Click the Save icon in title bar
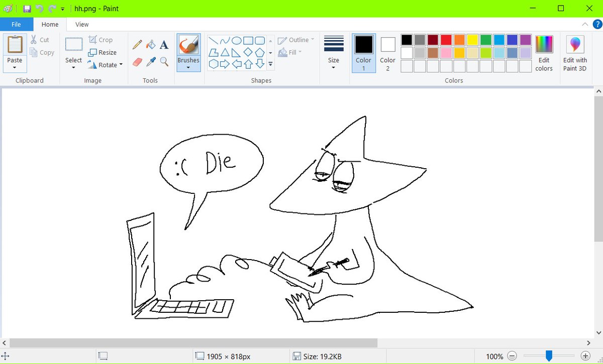This screenshot has height=364, width=603. pos(27,9)
